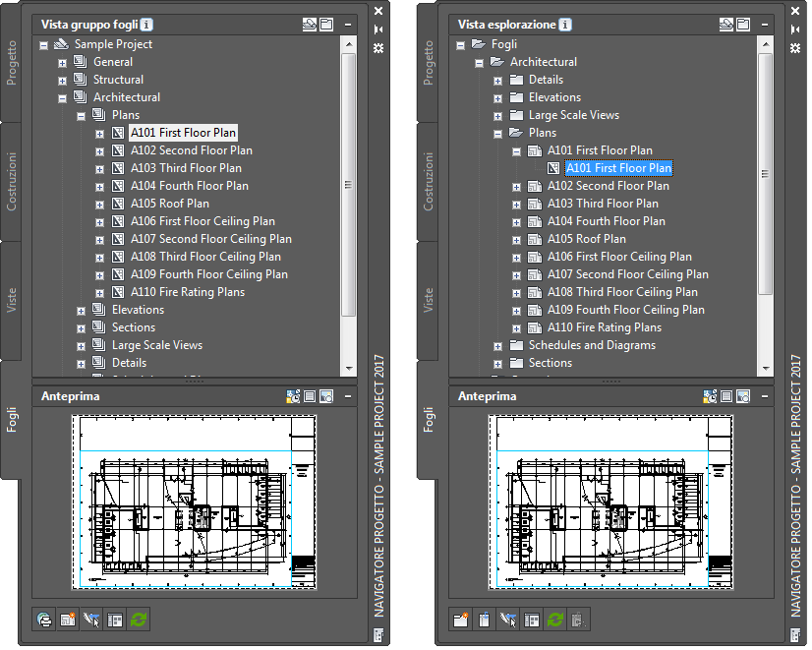Click first preview mode icon in Vista gruppo fogli Anteprima
Viewport: 812px width, 650px height.
[x=293, y=396]
